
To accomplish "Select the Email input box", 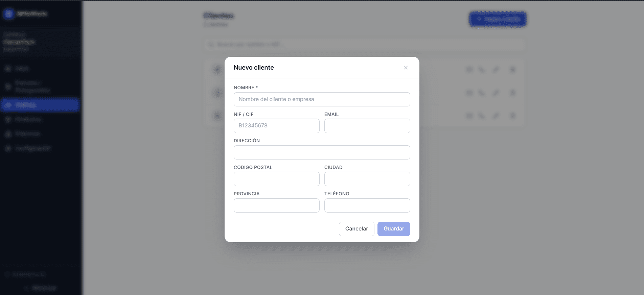I will point(367,126).
